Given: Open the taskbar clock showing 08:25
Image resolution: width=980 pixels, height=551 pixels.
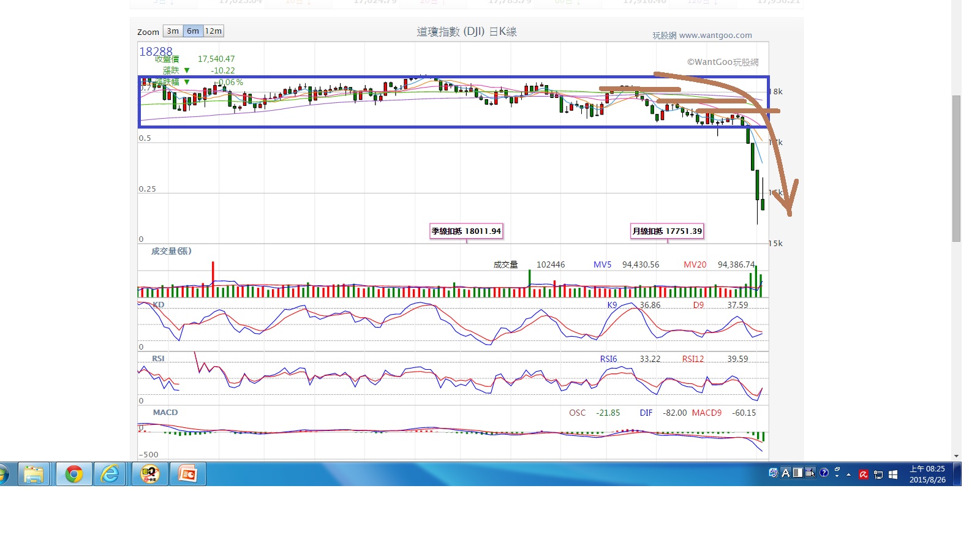Looking at the screenshot, I should 927,474.
